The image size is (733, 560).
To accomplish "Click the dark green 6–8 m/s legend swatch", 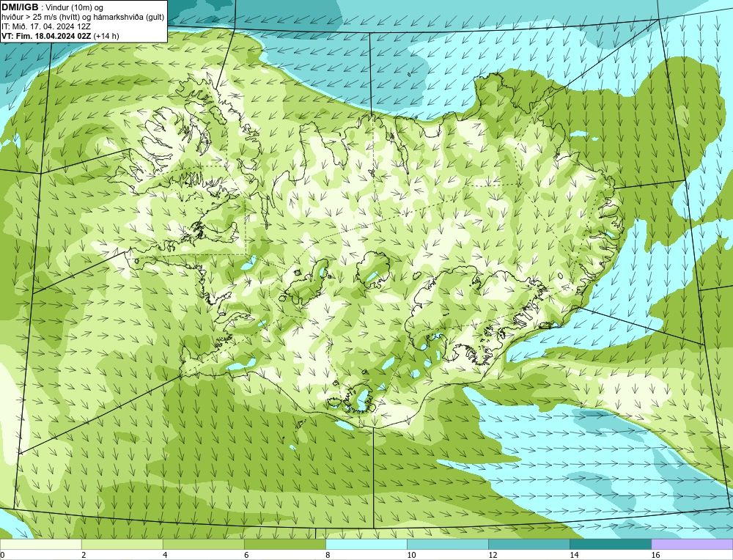I will coord(284,544).
